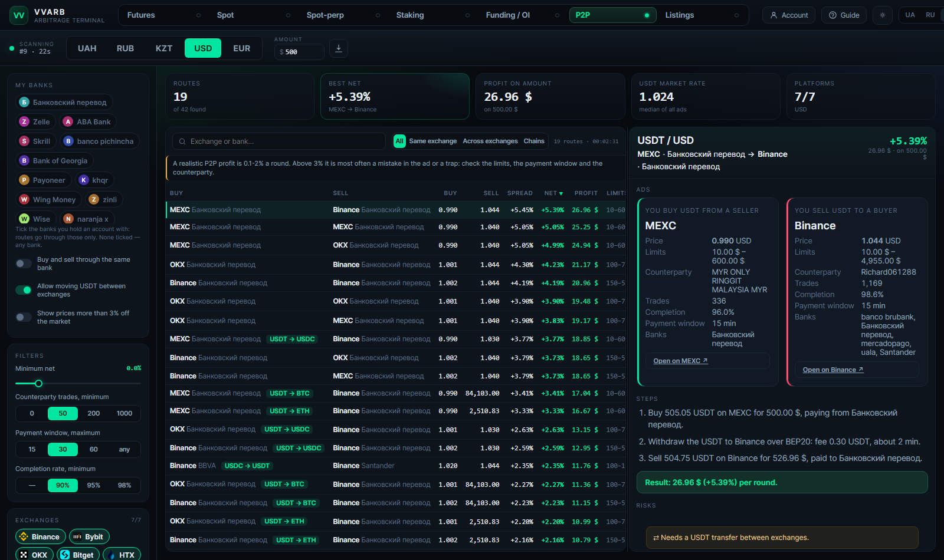Click the Binance exchange chip logo
Screen dimensions: 944x560
[24, 537]
